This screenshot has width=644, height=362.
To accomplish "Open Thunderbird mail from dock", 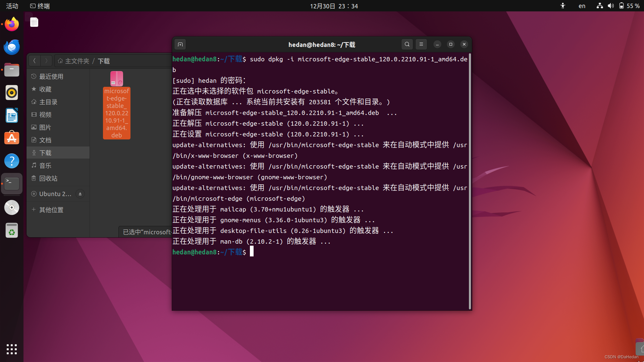I will click(12, 47).
